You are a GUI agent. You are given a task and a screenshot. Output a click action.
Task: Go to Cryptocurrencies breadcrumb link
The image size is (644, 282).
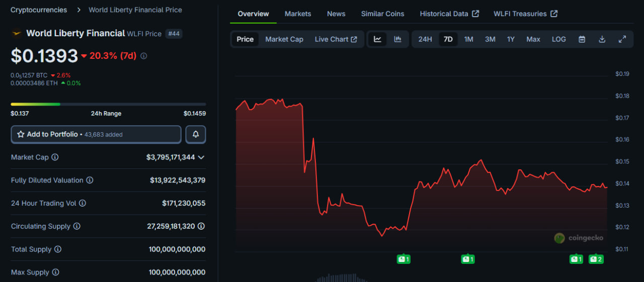click(39, 10)
